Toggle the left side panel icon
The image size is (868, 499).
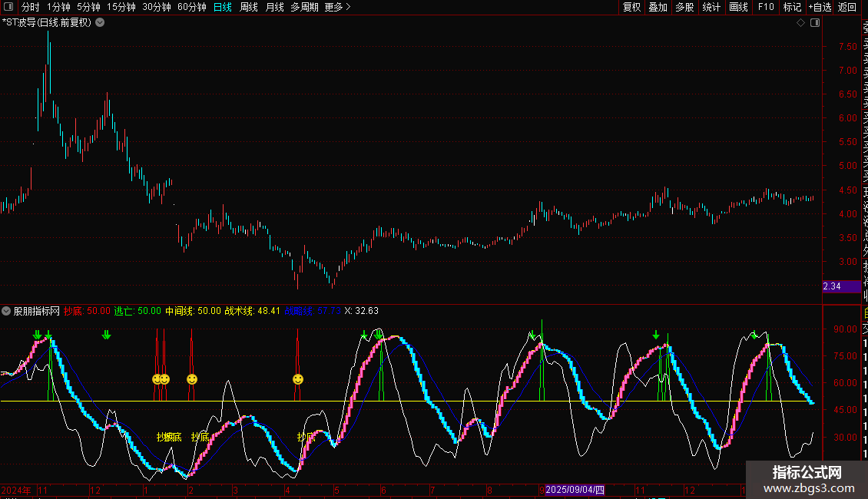(x=8, y=7)
